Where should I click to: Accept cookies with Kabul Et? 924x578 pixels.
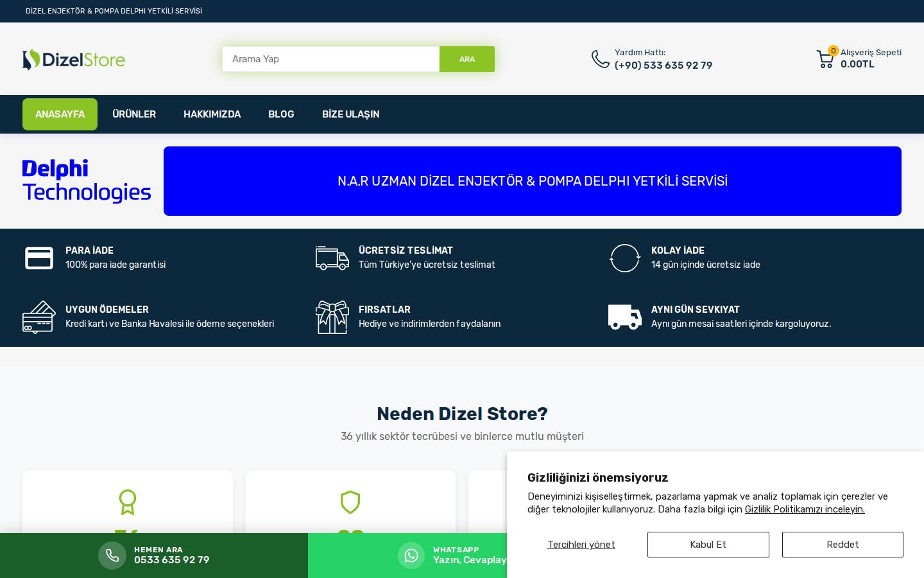708,545
